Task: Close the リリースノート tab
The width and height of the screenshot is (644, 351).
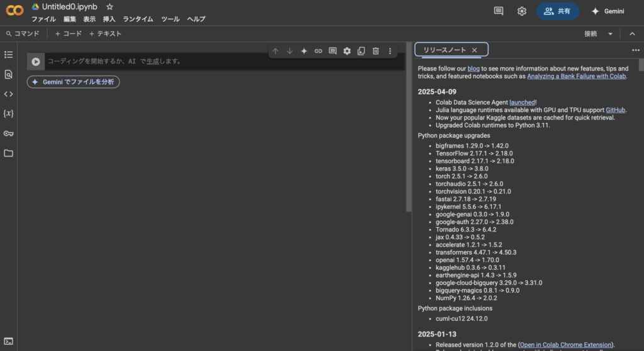Action: point(474,50)
